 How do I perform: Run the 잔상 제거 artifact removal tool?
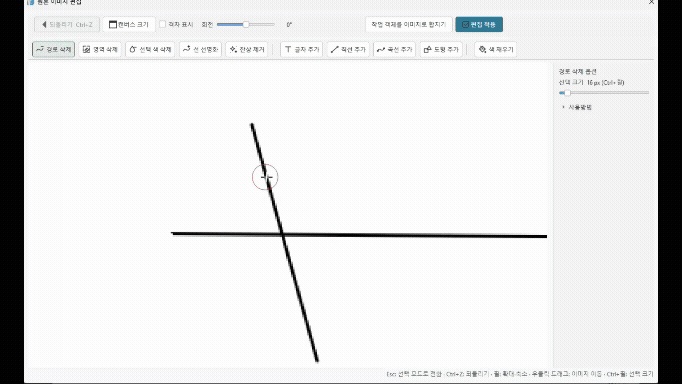(247, 50)
